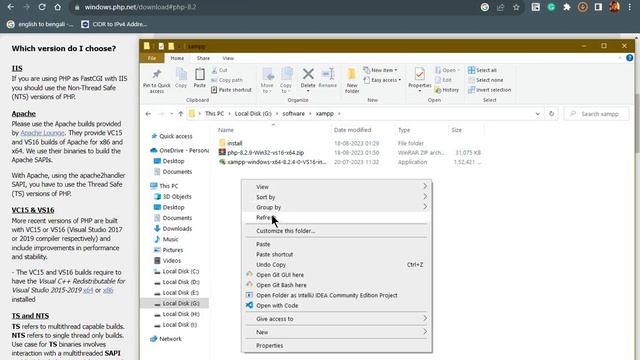640x360 pixels.
Task: Choose Open with Code
Action: pos(337,305)
